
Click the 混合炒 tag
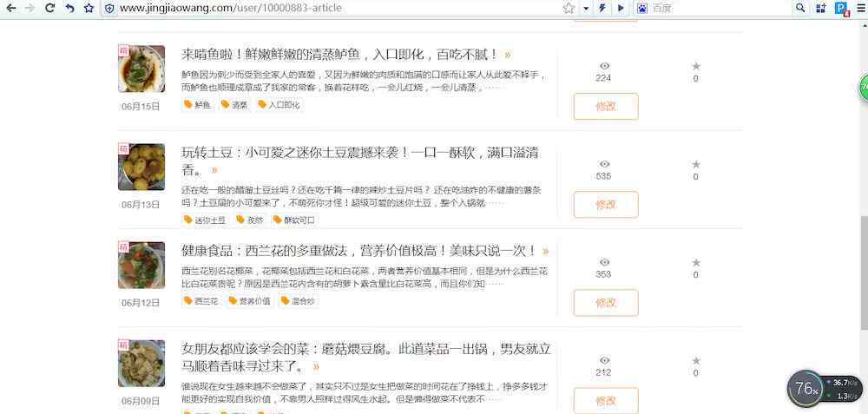298,301
